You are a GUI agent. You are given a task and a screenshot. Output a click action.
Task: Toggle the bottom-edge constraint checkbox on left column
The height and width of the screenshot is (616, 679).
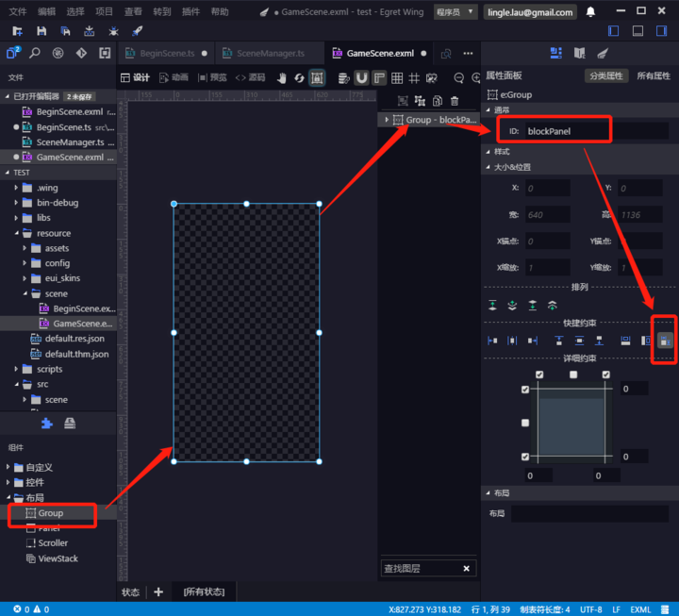[x=525, y=457]
